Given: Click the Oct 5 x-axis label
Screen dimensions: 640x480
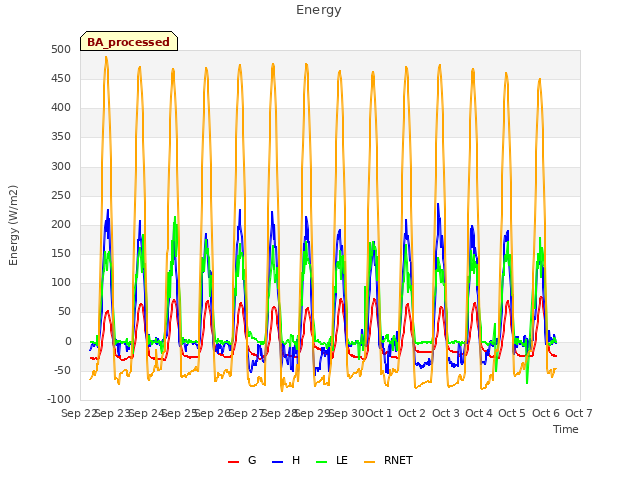Looking at the screenshot, I should pyautogui.click(x=512, y=413).
